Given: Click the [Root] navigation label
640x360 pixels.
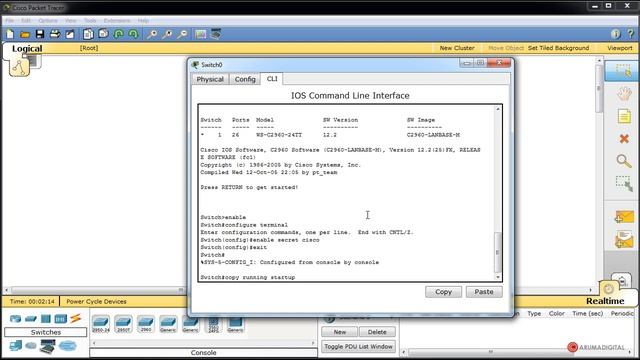Looking at the screenshot, I should click(x=89, y=48).
